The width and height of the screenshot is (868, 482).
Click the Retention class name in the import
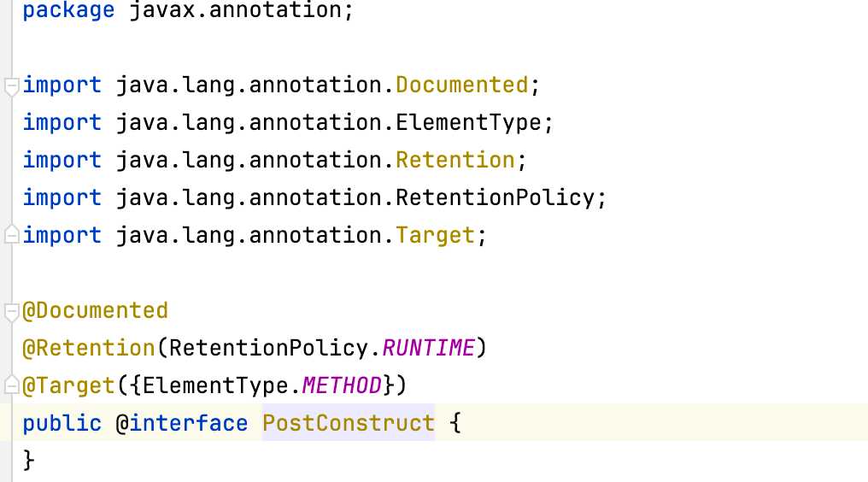coord(455,161)
